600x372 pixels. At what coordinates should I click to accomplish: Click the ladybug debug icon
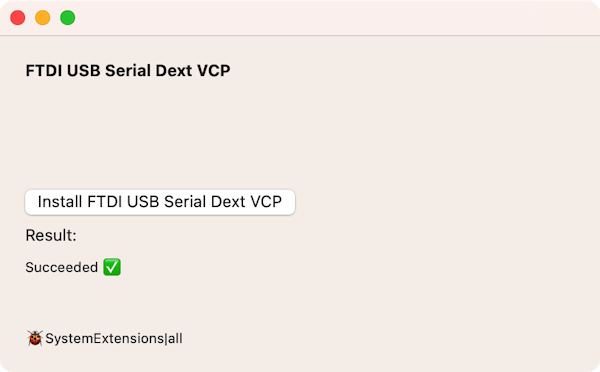tap(35, 338)
